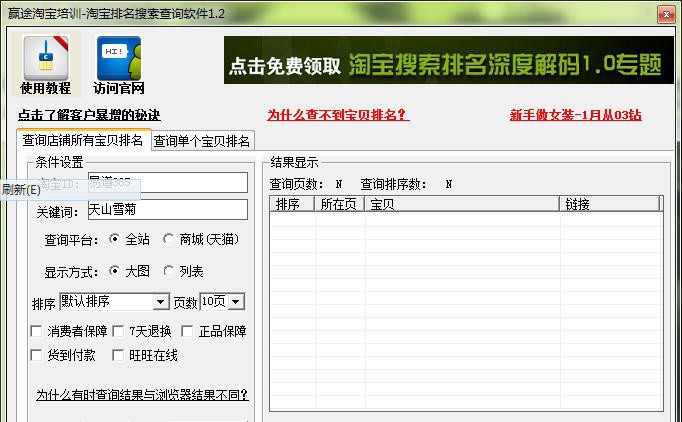682x422 pixels.
Task: Open 点击了解客户暴增的秘诀 link
Action: click(x=89, y=115)
